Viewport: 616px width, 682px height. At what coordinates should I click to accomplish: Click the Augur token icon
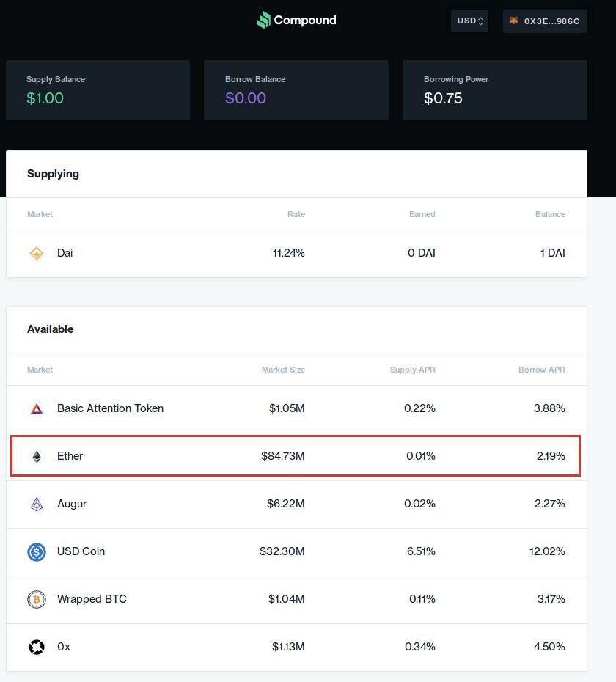coord(37,504)
